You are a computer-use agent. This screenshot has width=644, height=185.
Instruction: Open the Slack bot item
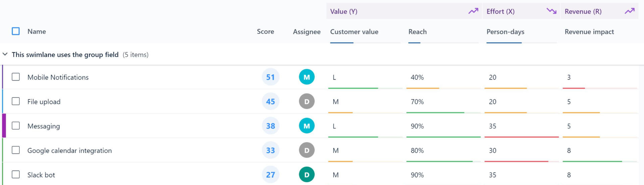pyautogui.click(x=41, y=175)
